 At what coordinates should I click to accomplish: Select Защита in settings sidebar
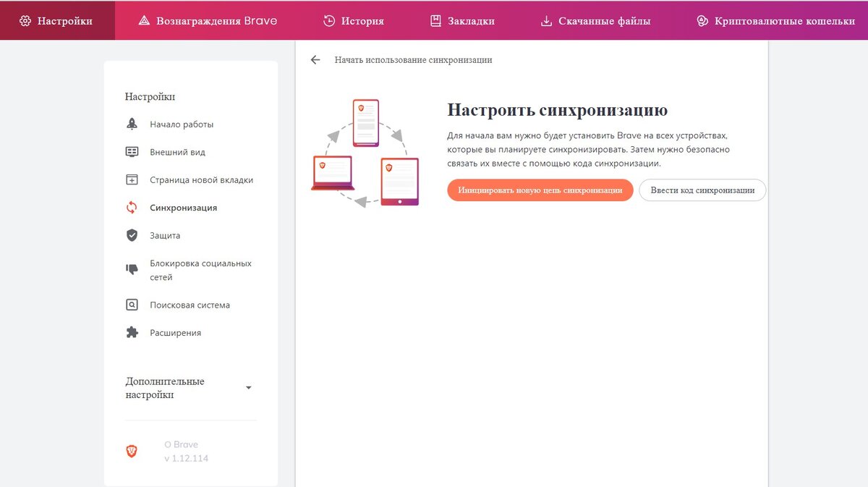pyautogui.click(x=165, y=235)
